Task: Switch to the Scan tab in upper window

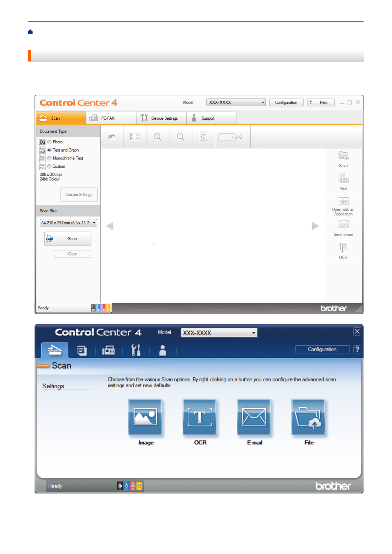Action: [61, 118]
